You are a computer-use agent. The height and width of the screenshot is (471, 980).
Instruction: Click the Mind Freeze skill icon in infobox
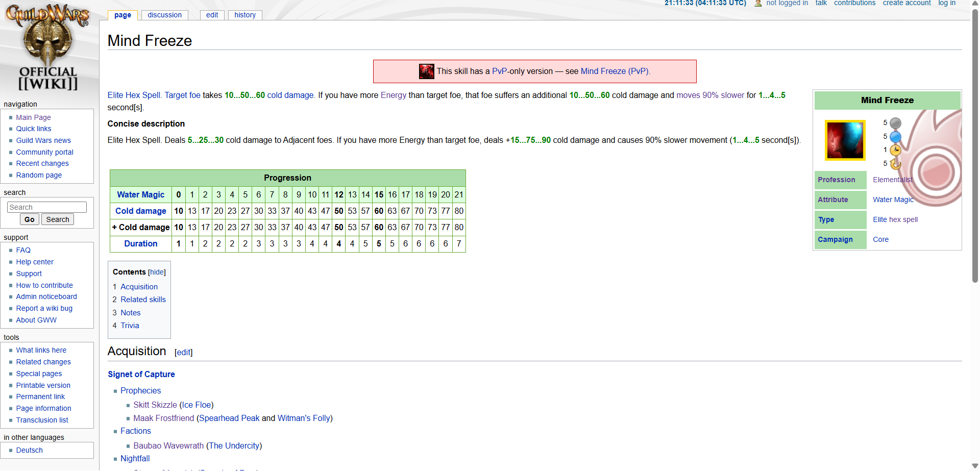coord(845,140)
